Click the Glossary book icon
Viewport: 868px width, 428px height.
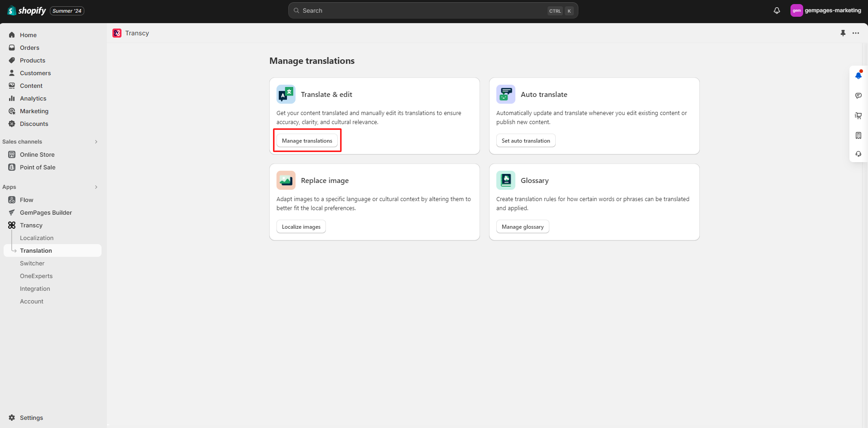[x=505, y=180]
